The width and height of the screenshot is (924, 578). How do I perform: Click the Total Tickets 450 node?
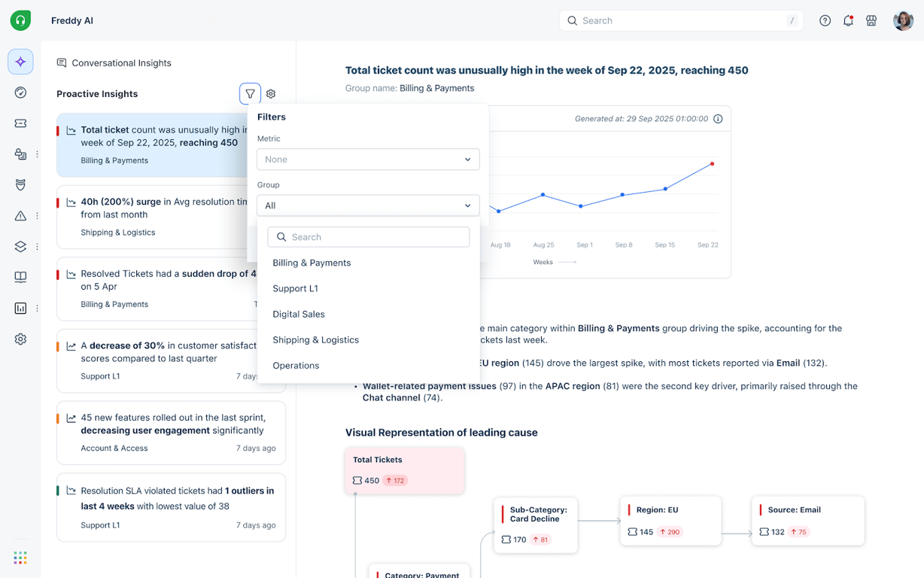pyautogui.click(x=405, y=470)
